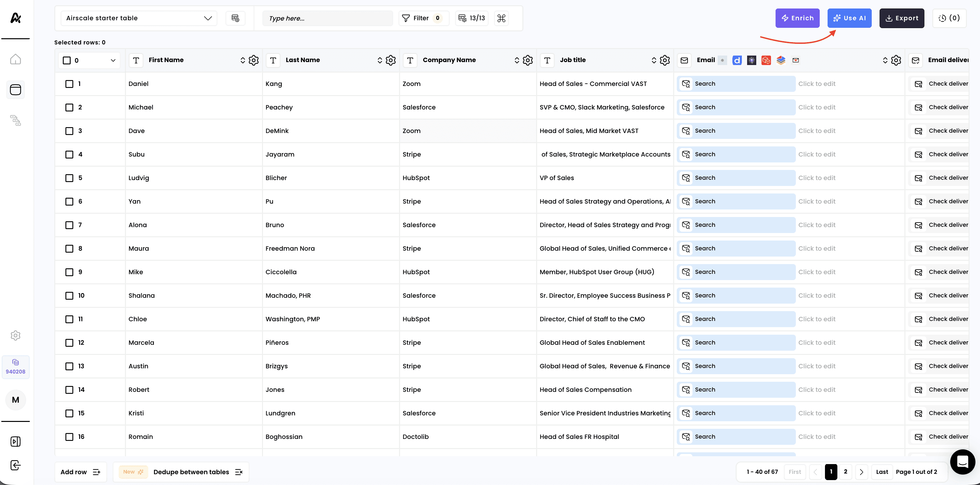
Task: Open the keyboard shortcuts command icon
Action: point(501,18)
